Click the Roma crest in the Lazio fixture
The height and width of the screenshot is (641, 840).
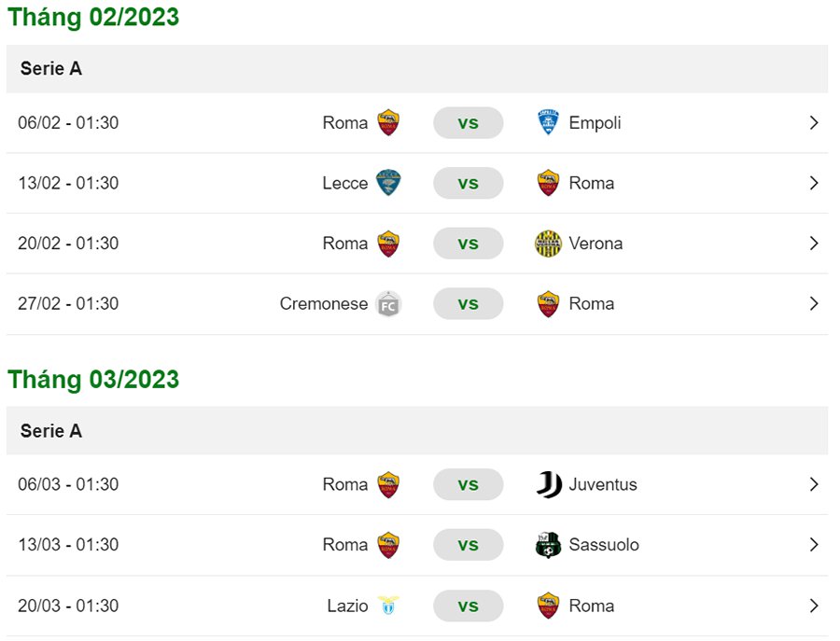(548, 606)
